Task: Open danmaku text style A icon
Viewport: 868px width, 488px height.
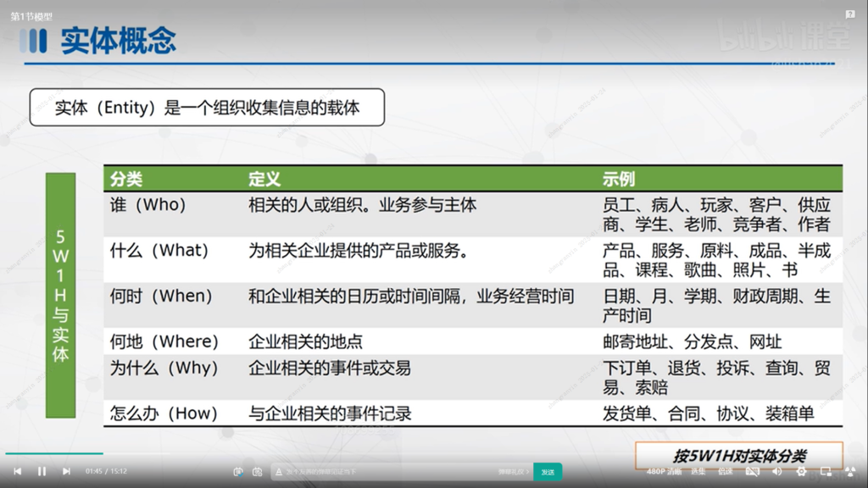Action: (x=278, y=472)
